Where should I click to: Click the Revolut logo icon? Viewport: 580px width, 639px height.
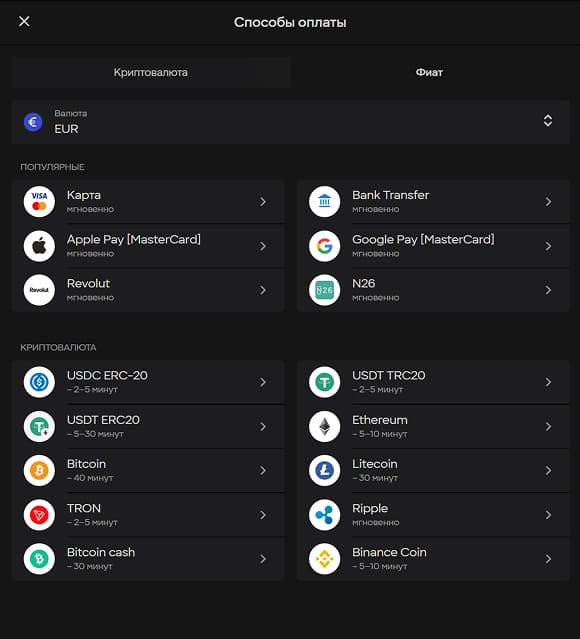click(x=39, y=290)
